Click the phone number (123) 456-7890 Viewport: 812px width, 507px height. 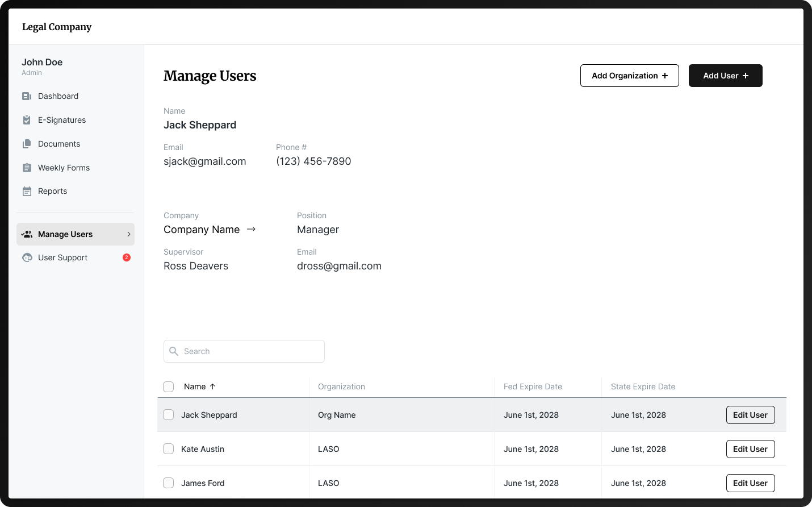point(313,161)
